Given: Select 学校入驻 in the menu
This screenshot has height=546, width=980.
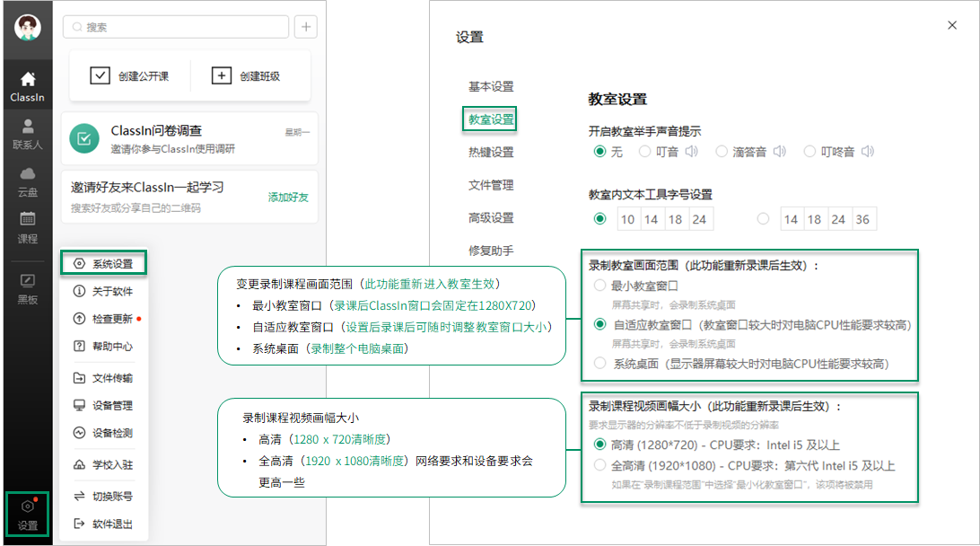Looking at the screenshot, I should [x=103, y=464].
